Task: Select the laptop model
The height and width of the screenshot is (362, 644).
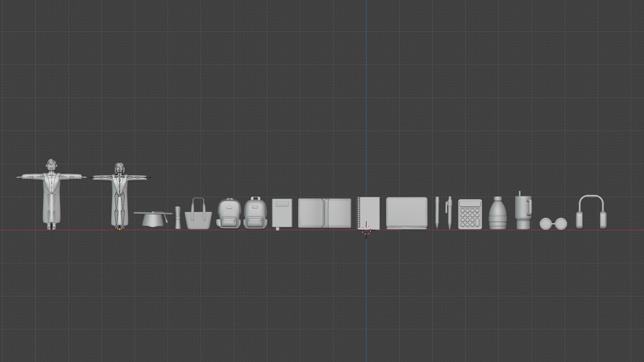Action: [407, 213]
